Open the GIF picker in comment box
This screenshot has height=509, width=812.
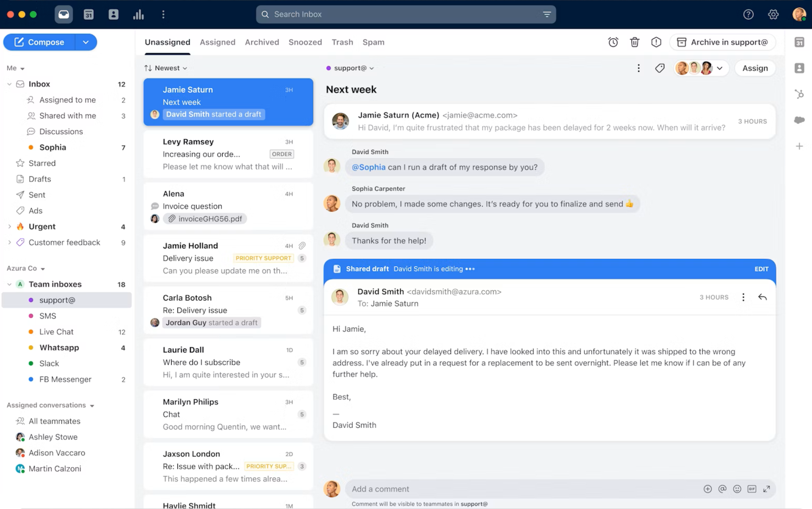(x=752, y=489)
